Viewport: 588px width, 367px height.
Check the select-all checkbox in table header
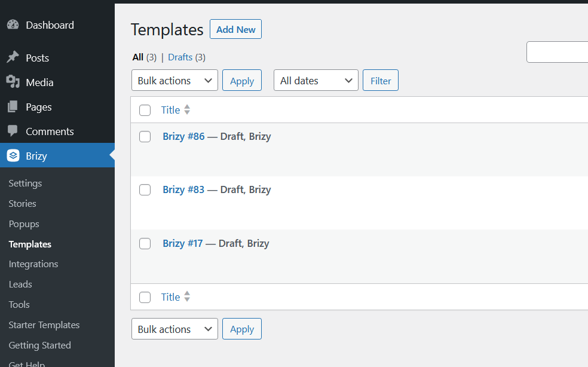coord(145,110)
